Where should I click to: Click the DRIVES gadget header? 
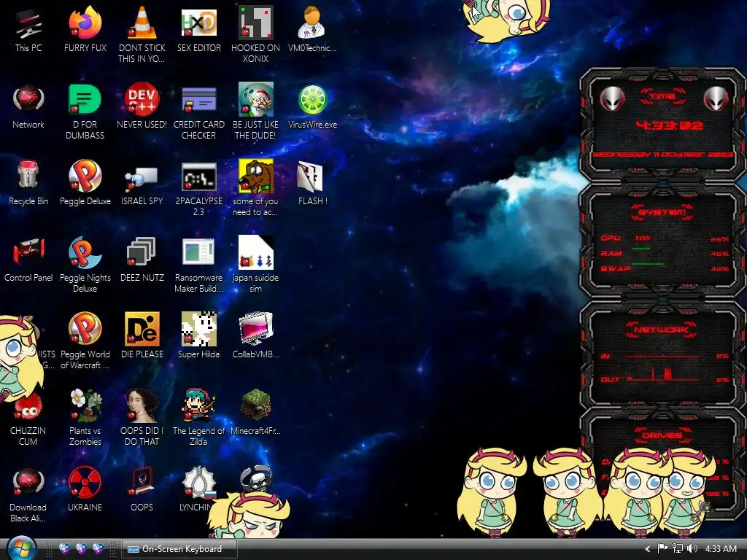coord(662,435)
